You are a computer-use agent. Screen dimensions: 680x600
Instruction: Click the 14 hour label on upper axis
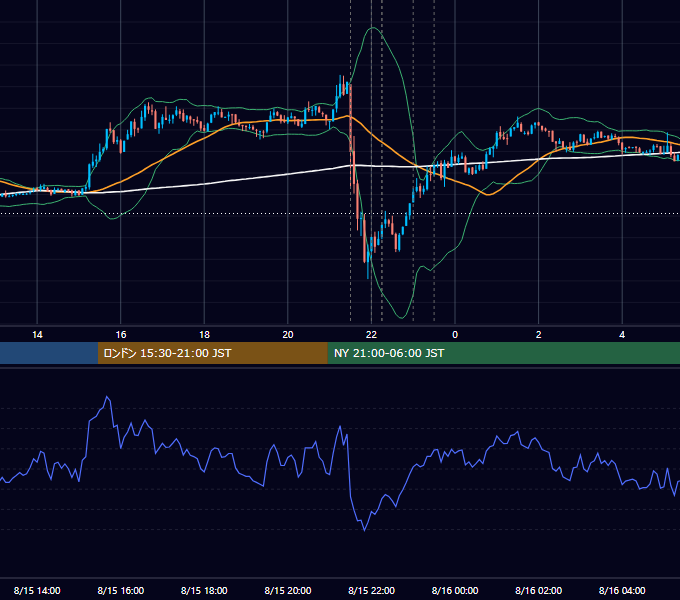(x=37, y=335)
